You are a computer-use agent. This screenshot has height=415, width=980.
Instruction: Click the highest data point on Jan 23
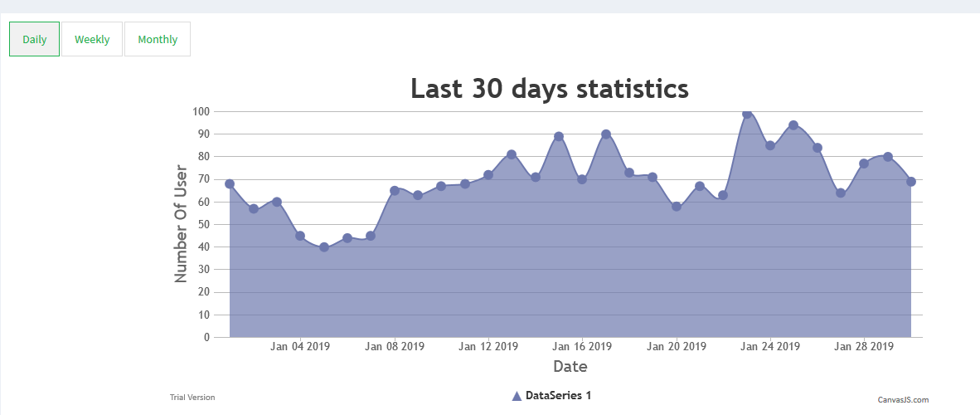747,114
